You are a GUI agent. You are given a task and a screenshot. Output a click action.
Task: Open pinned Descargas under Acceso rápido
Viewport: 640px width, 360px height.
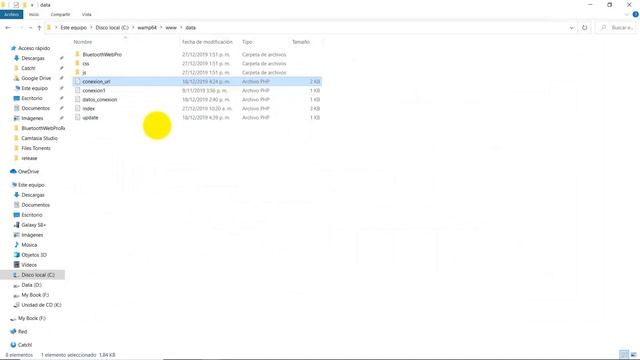(x=33, y=58)
